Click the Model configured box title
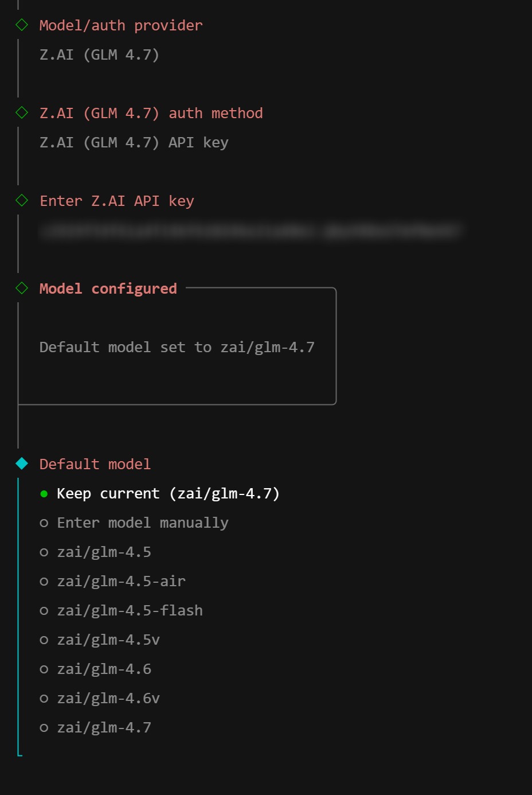The height and width of the screenshot is (795, 532). click(108, 289)
